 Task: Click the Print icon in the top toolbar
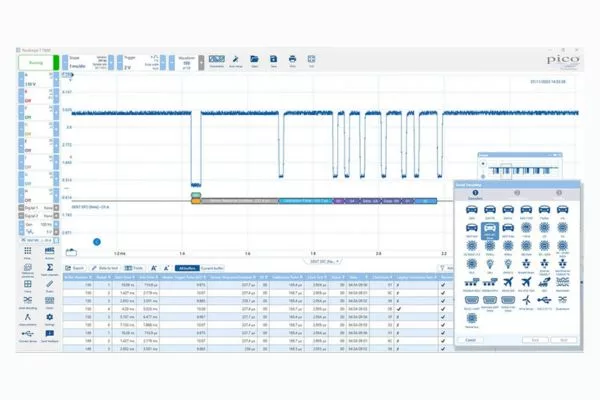coord(292,61)
